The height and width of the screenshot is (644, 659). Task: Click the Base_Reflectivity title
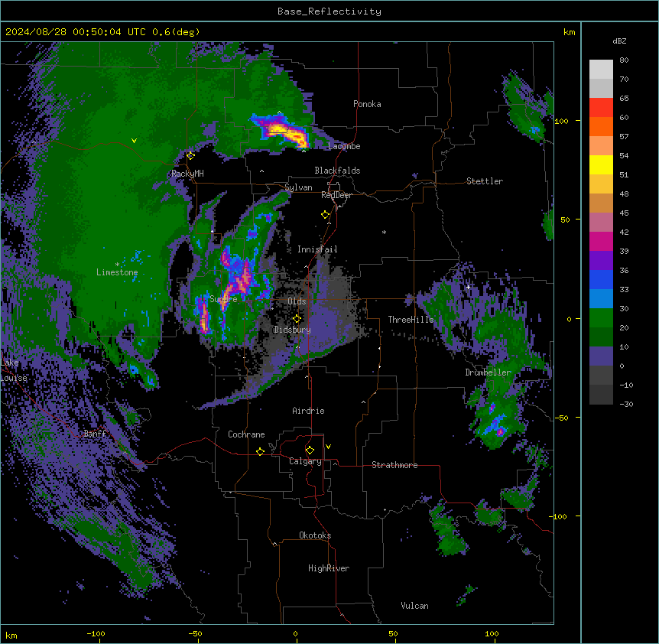(329, 11)
